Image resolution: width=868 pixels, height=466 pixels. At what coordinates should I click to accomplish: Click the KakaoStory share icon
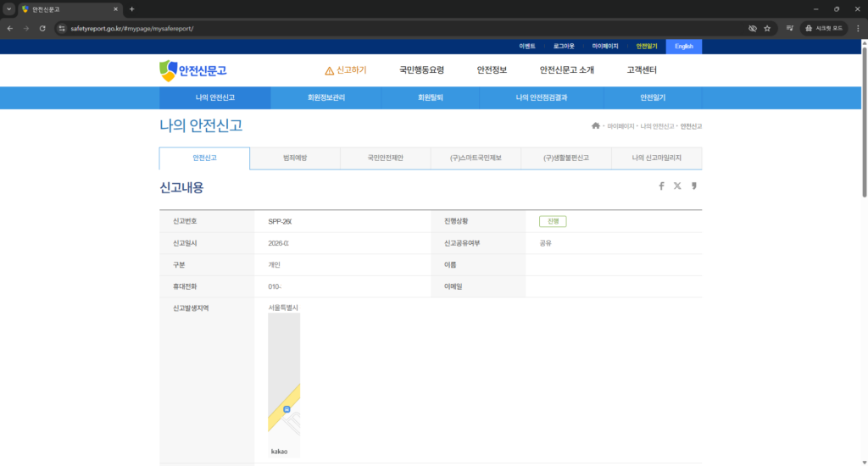pos(694,186)
